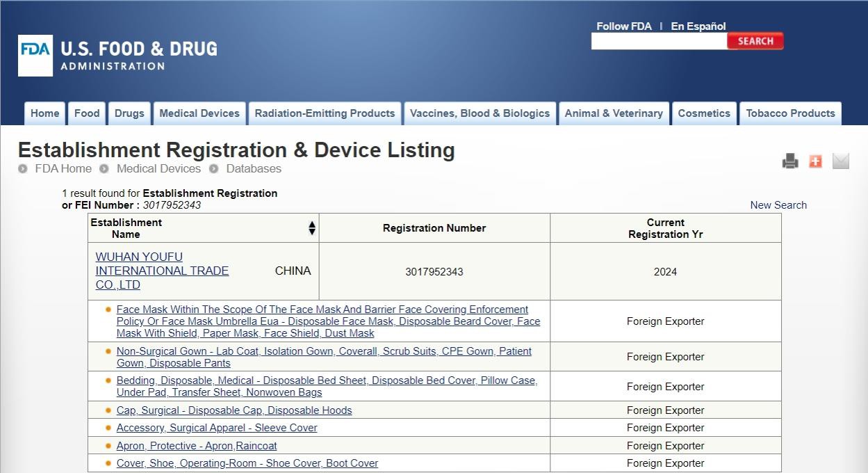
Task: Switch language via En Español link
Action: 698,26
